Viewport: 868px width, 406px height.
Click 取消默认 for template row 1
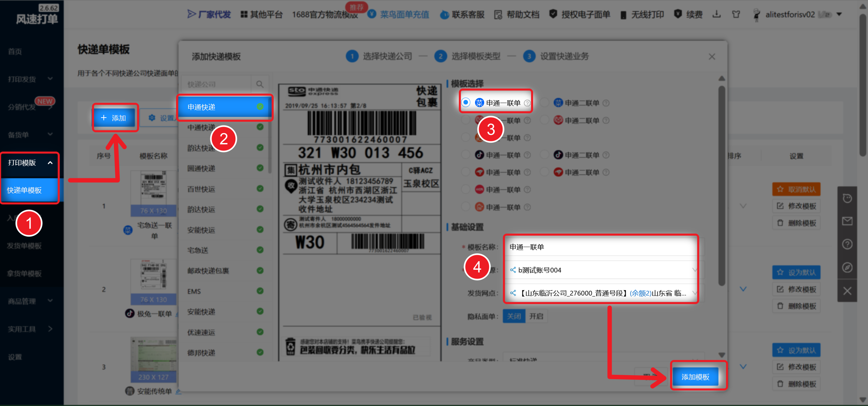coord(796,189)
